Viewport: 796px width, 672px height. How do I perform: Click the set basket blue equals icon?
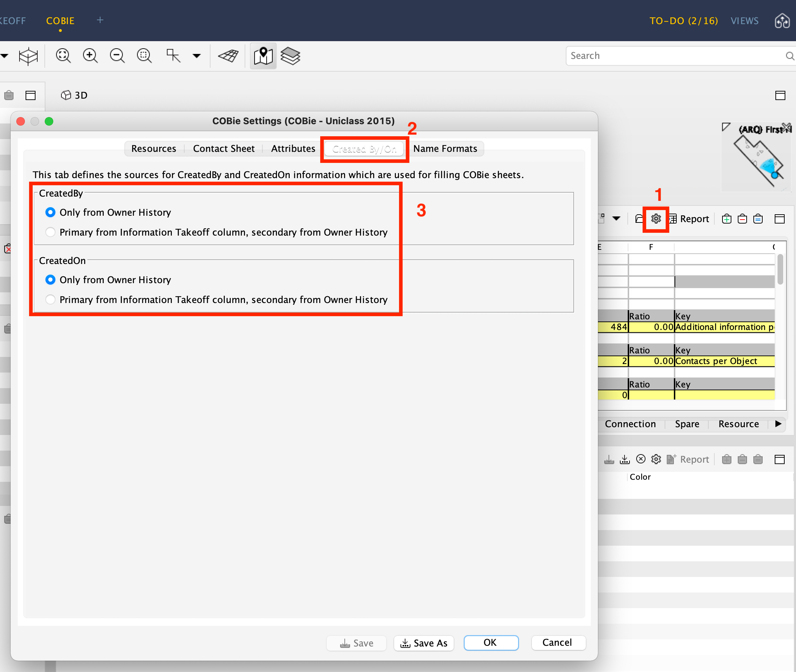[x=758, y=219]
